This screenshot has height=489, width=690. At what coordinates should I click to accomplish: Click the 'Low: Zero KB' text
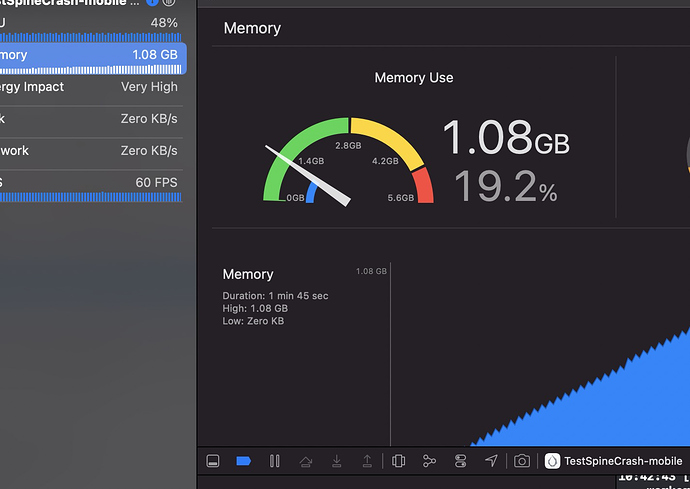253,321
